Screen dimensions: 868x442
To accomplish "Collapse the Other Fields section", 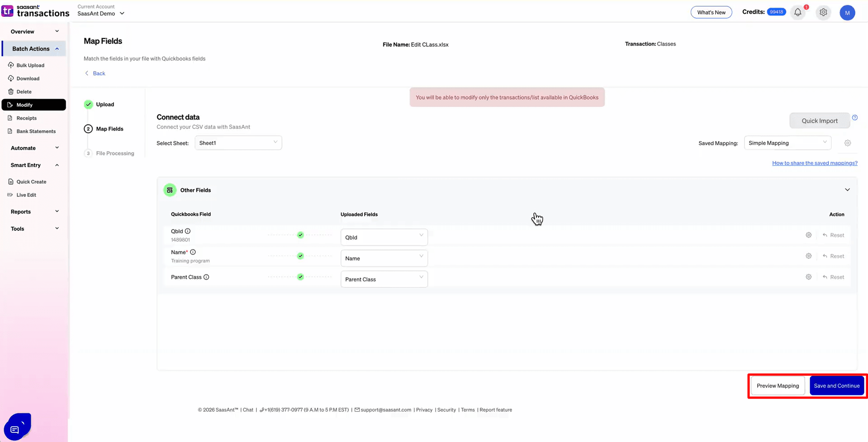I will (847, 190).
